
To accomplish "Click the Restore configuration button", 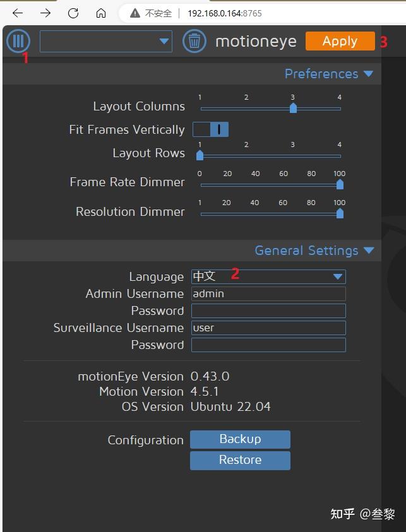I will click(240, 460).
